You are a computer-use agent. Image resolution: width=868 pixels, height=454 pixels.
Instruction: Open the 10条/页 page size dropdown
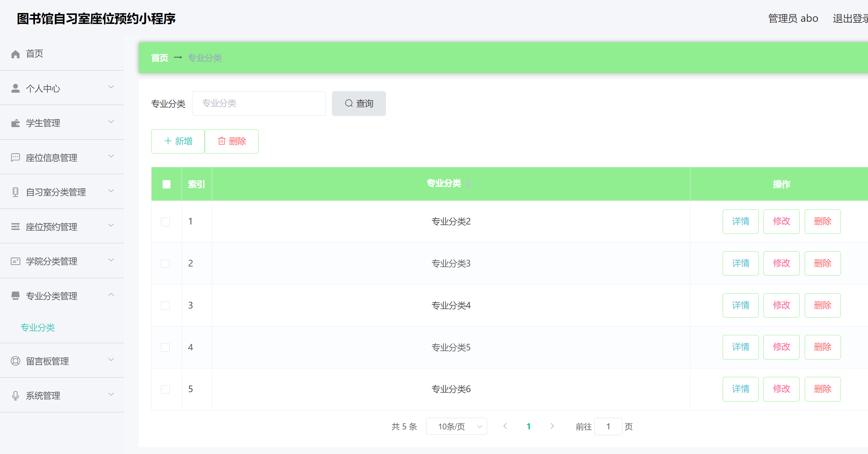(x=456, y=426)
